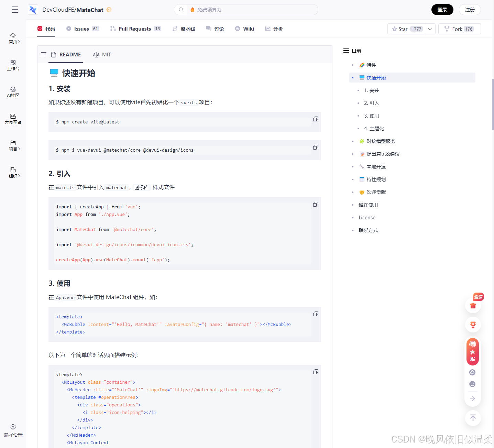
Task: Open the 大赛平台 sidebar item
Action: pyautogui.click(x=13, y=119)
